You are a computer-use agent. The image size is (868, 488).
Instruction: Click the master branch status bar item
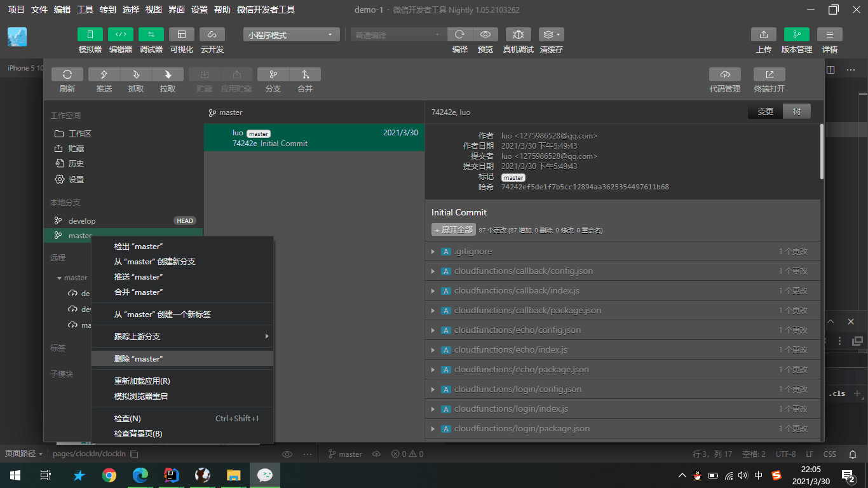click(345, 454)
